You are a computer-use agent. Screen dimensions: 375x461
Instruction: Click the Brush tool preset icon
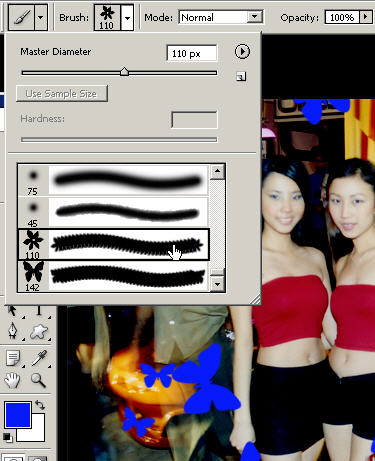21,17
